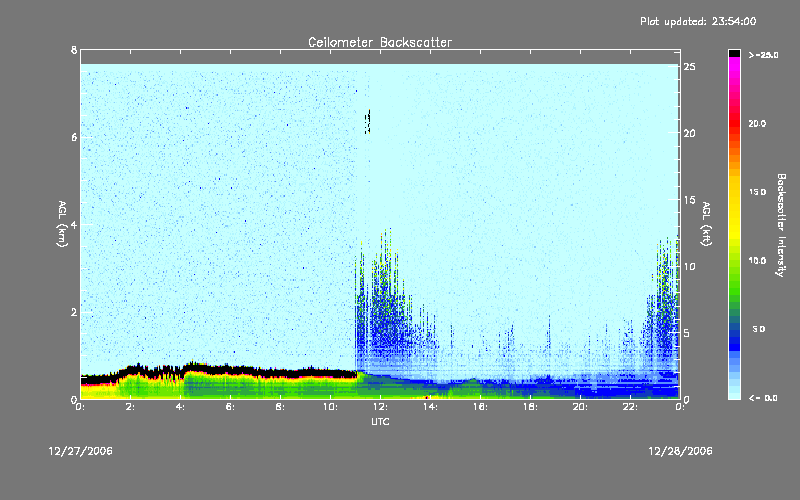The height and width of the screenshot is (500, 800).
Task: Pick the black top segment of colorbar
Action: tap(734, 53)
